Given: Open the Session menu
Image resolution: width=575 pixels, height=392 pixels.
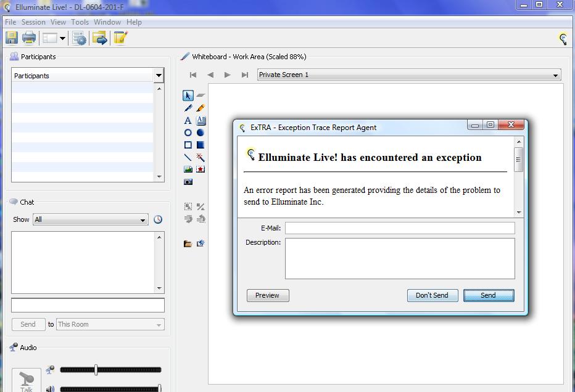Looking at the screenshot, I should point(33,22).
